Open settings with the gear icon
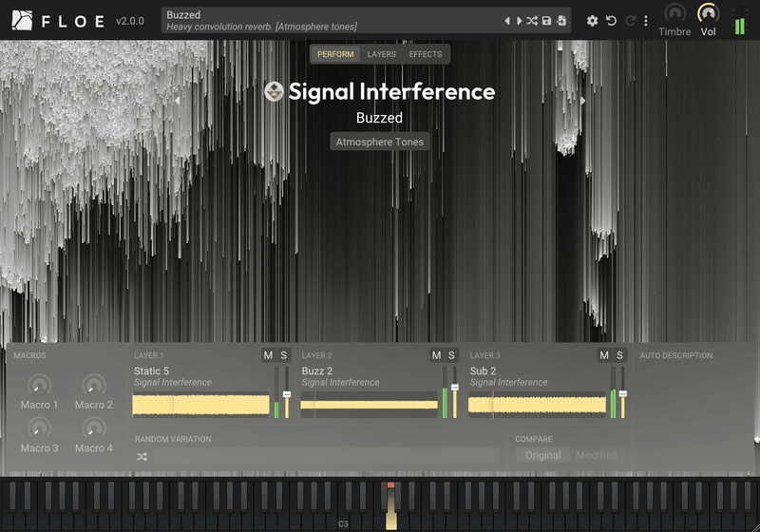760x532 pixels. (x=592, y=21)
